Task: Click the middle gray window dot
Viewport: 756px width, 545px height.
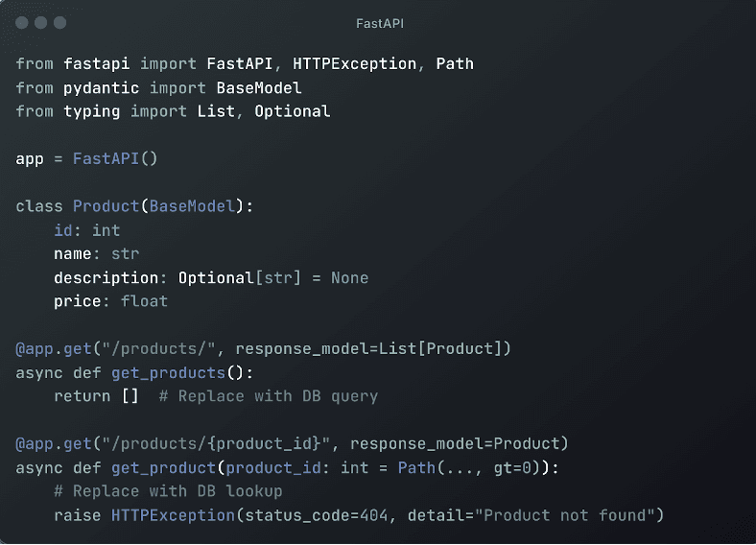Action: 41,23
